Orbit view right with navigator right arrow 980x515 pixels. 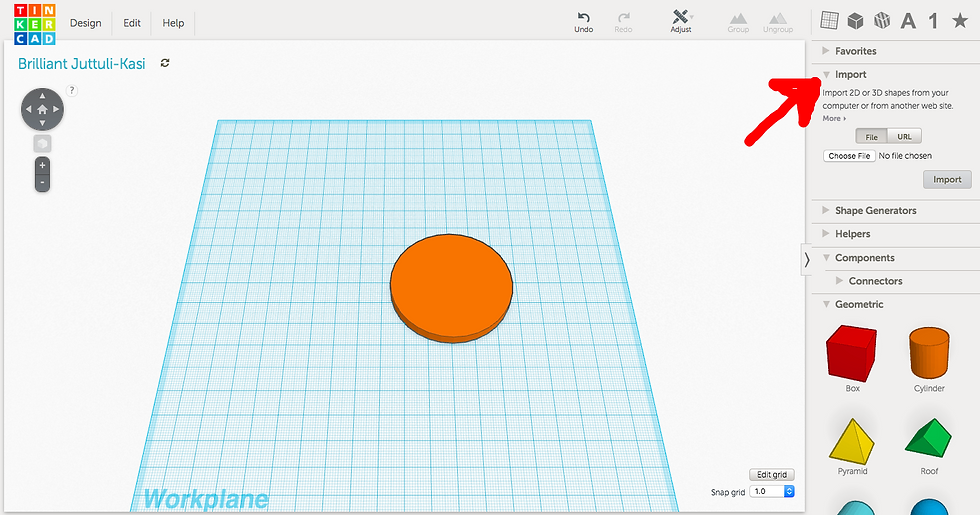pyautogui.click(x=56, y=109)
